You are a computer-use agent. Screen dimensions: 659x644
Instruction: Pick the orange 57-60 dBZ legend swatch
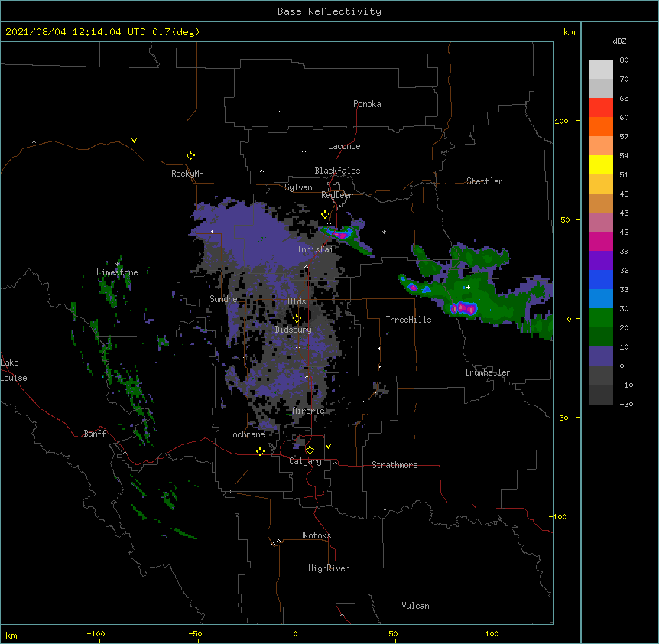[x=601, y=126]
